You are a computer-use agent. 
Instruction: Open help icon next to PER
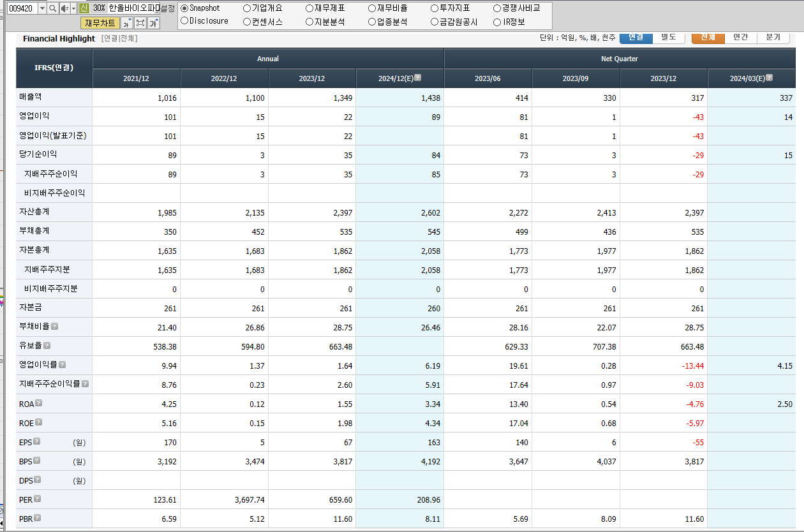click(x=37, y=499)
